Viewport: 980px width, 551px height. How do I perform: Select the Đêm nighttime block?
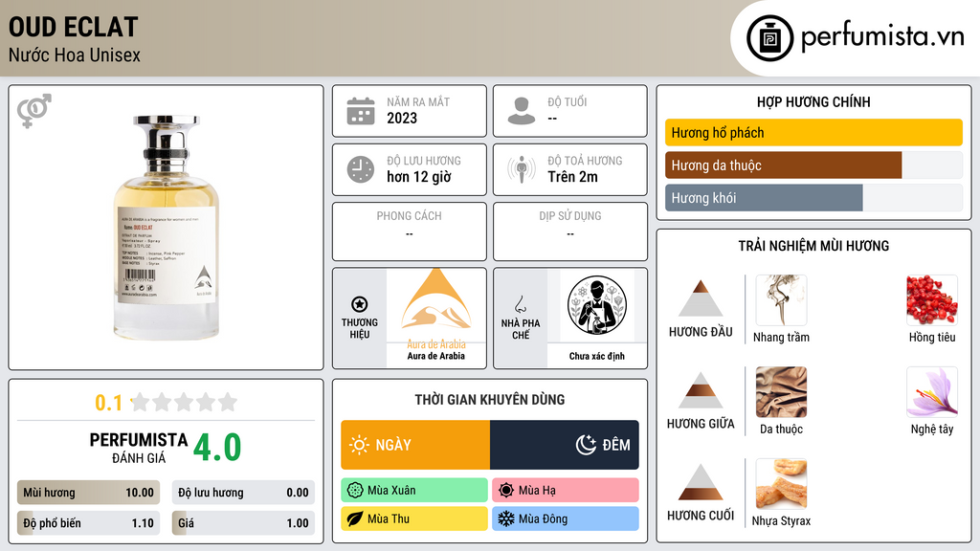(x=565, y=445)
